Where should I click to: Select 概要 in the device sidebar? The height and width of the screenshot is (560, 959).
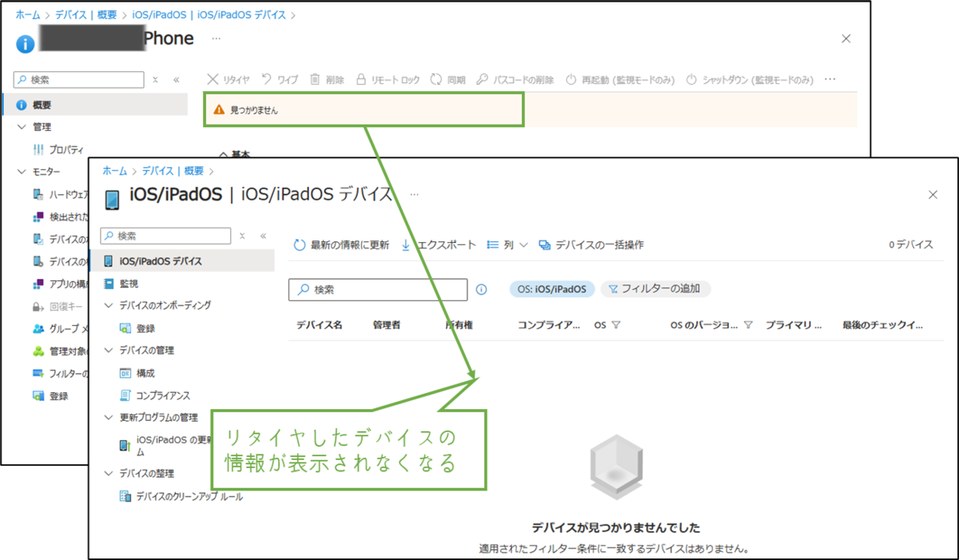coord(94,105)
